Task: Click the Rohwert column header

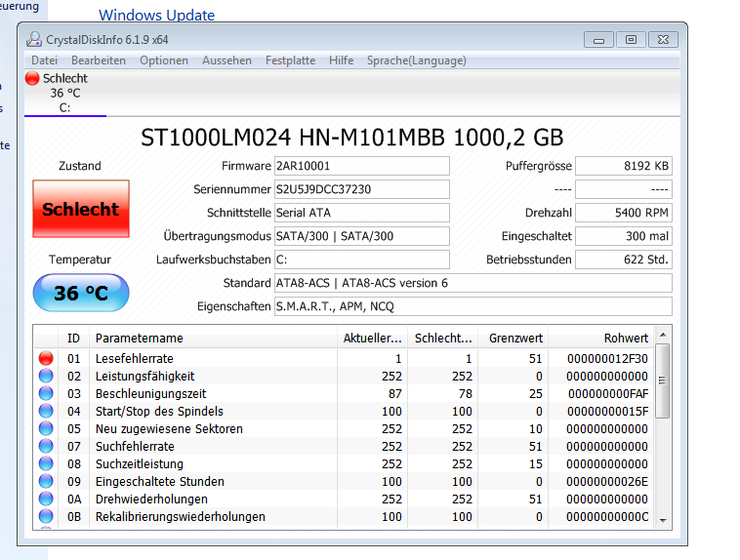Action: coord(601,338)
